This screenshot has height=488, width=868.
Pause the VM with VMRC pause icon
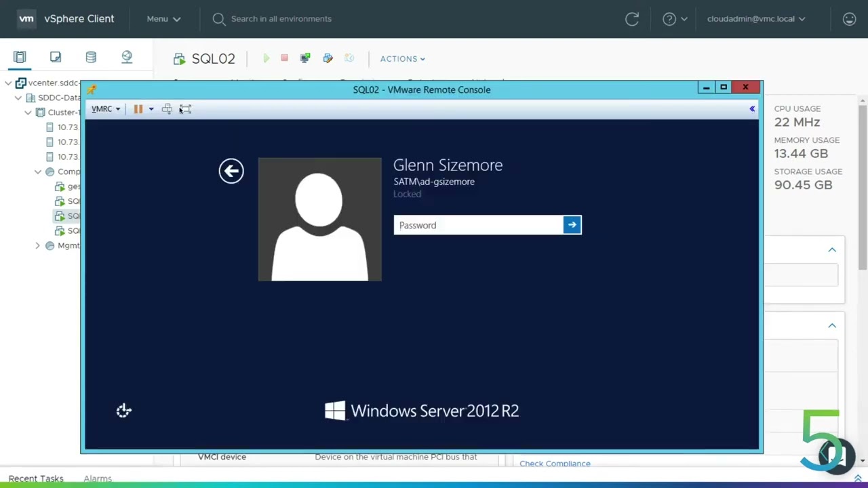[138, 109]
